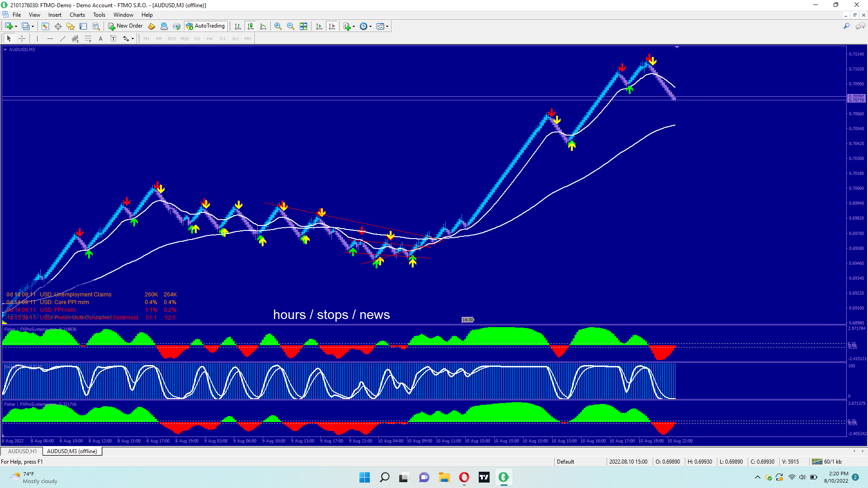This screenshot has height=488, width=868.
Task: Toggle the chart auto scroll button
Action: point(319,26)
